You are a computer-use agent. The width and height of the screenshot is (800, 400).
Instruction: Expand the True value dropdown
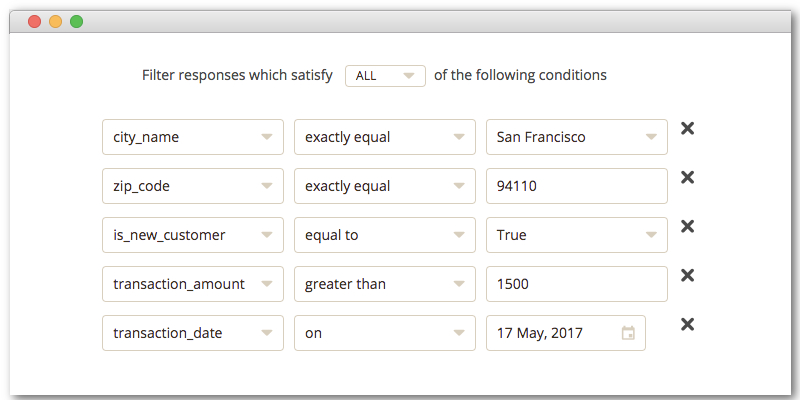point(577,235)
